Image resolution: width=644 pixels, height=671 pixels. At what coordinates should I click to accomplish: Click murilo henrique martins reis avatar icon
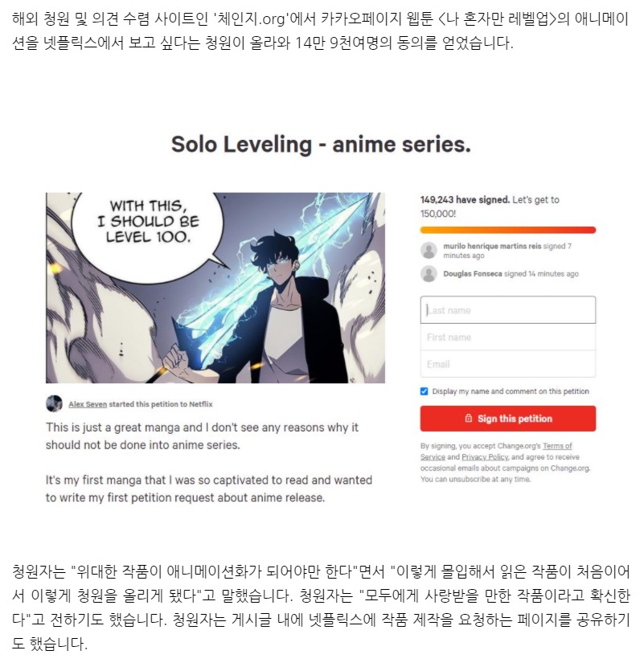[x=429, y=251]
